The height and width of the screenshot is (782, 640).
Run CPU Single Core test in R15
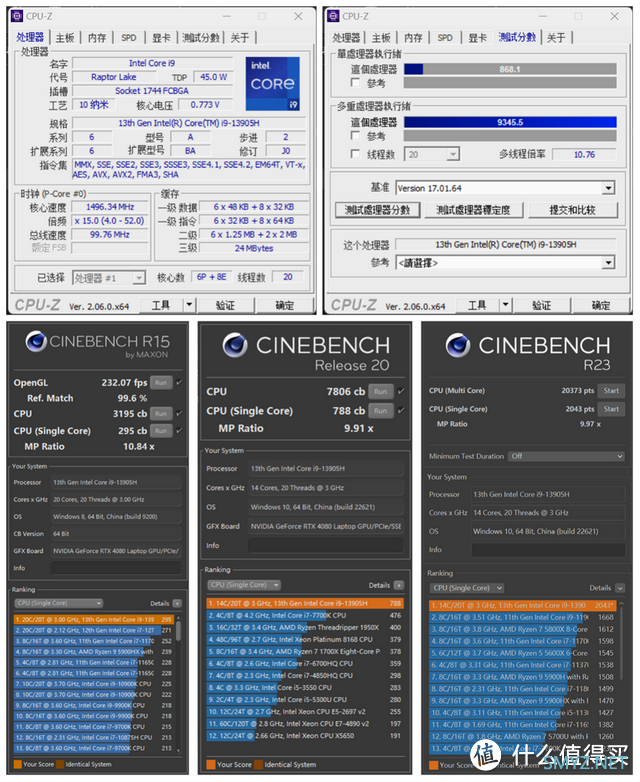161,430
